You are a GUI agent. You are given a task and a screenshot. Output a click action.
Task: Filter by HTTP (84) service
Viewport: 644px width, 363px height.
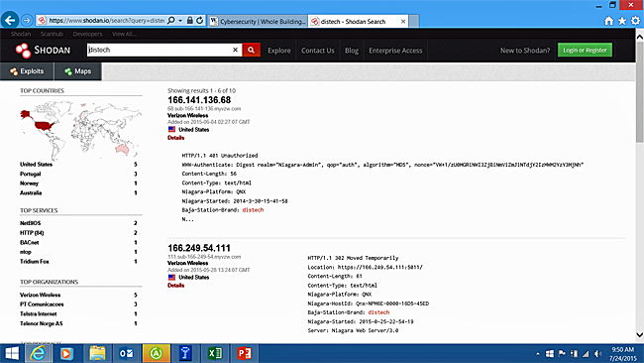(32, 233)
